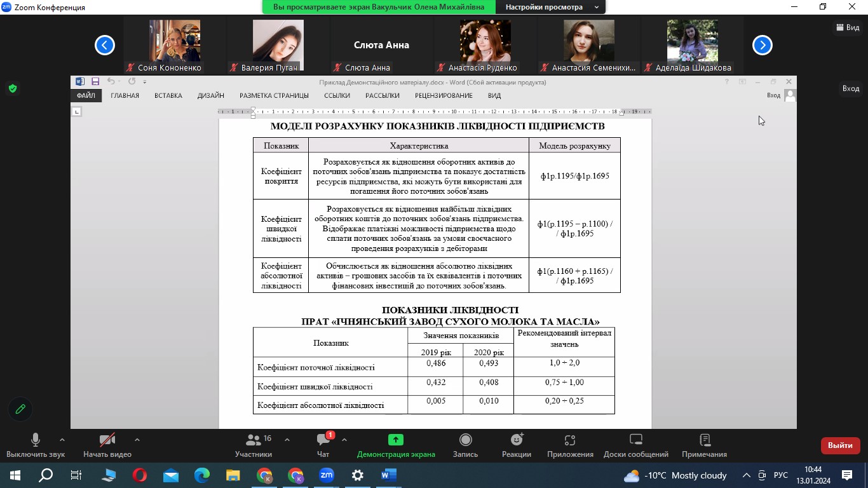Click formula ф1р.1195/ф1р.1695 cell
Image resolution: width=868 pixels, height=488 pixels.
[575, 176]
